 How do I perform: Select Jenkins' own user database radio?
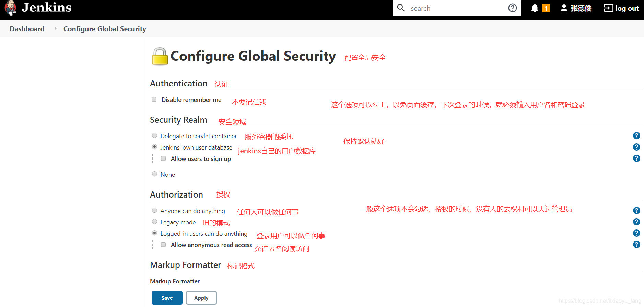[155, 147]
